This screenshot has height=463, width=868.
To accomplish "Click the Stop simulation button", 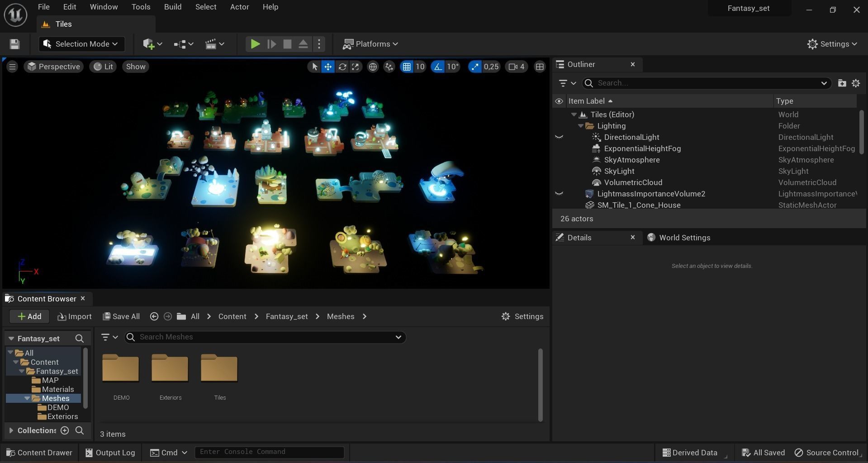I will 287,44.
